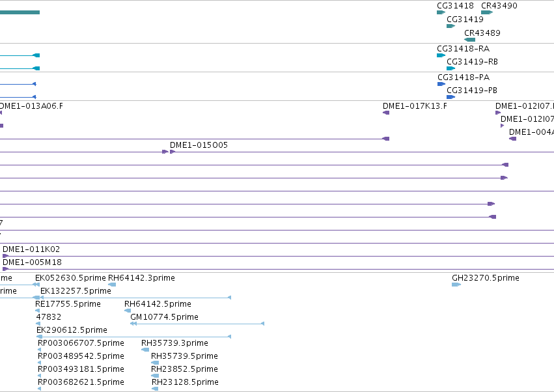Select the RH35739.5prime EST glyph

pyautogui.click(x=155, y=363)
